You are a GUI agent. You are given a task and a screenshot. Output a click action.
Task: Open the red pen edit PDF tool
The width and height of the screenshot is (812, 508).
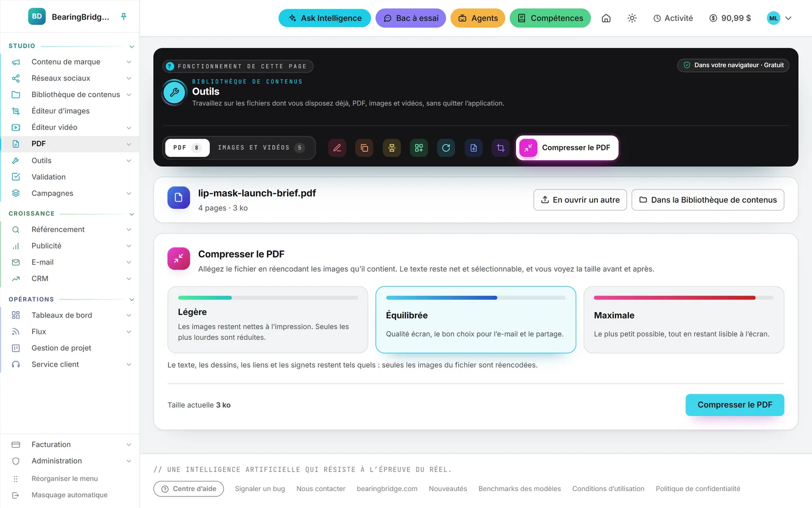click(x=337, y=148)
